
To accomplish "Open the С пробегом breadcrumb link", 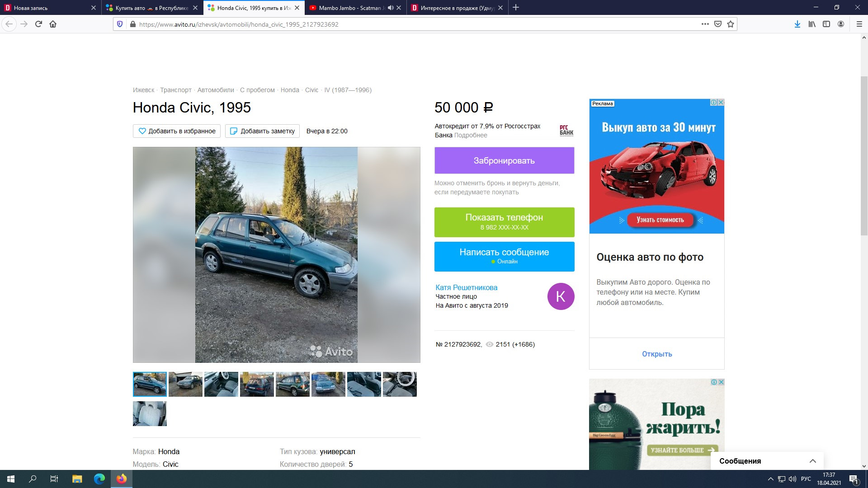I will click(x=257, y=90).
